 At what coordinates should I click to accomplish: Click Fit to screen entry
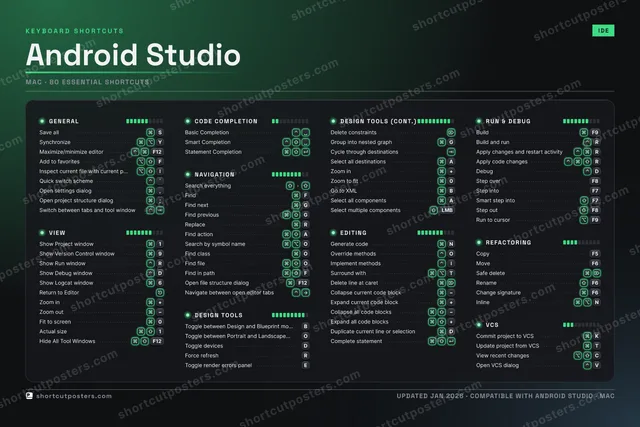point(101,322)
